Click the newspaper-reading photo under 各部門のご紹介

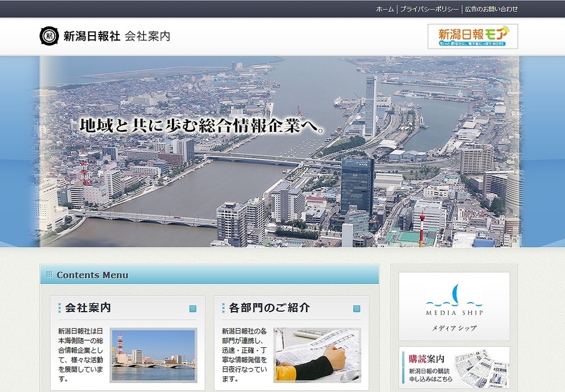point(317,355)
